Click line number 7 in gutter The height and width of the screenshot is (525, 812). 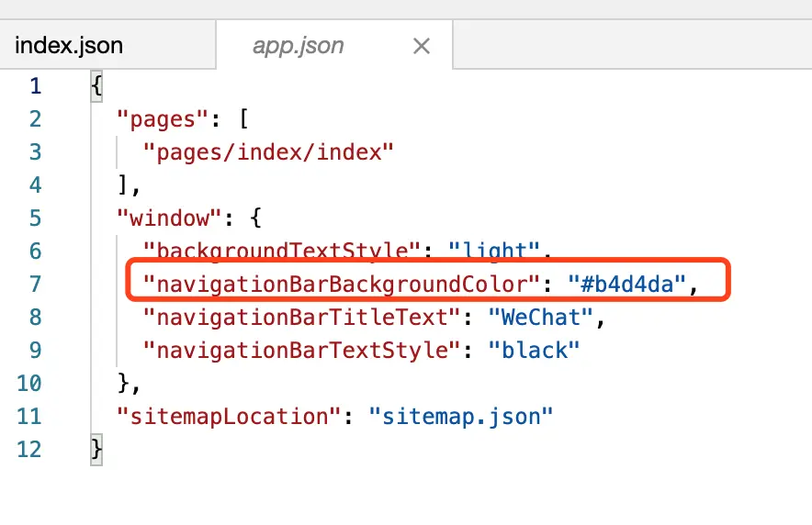35,284
